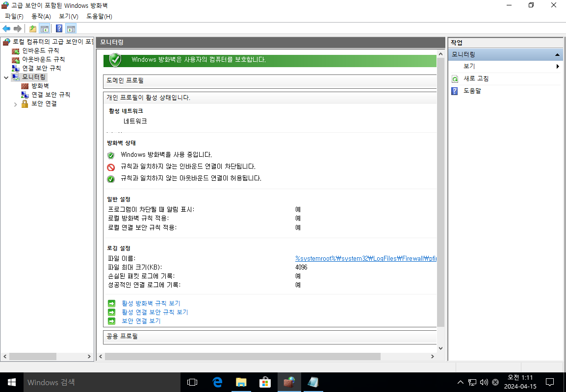This screenshot has height=392, width=566.
Task: Click the volume speaker tray icon
Action: pos(484,382)
